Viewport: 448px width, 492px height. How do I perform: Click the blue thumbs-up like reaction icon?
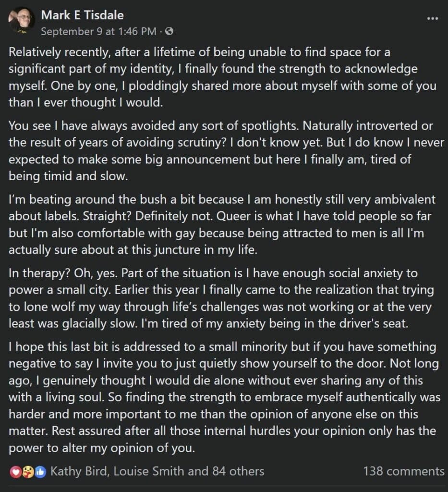(40, 472)
